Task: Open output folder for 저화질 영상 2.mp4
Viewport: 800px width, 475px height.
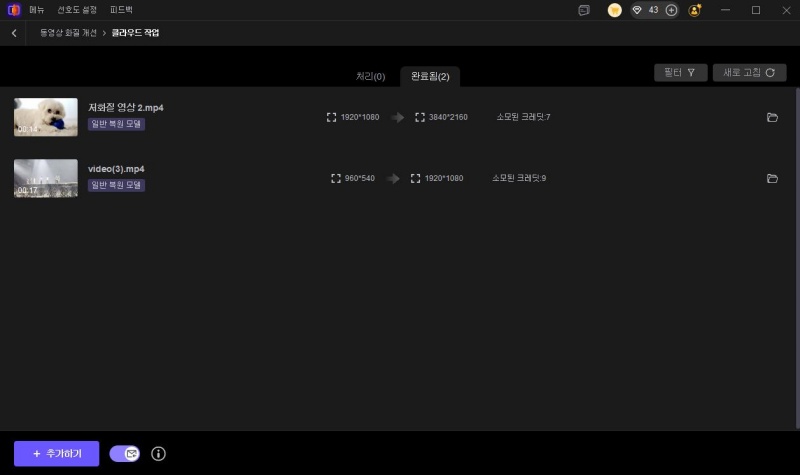Action: tap(772, 117)
